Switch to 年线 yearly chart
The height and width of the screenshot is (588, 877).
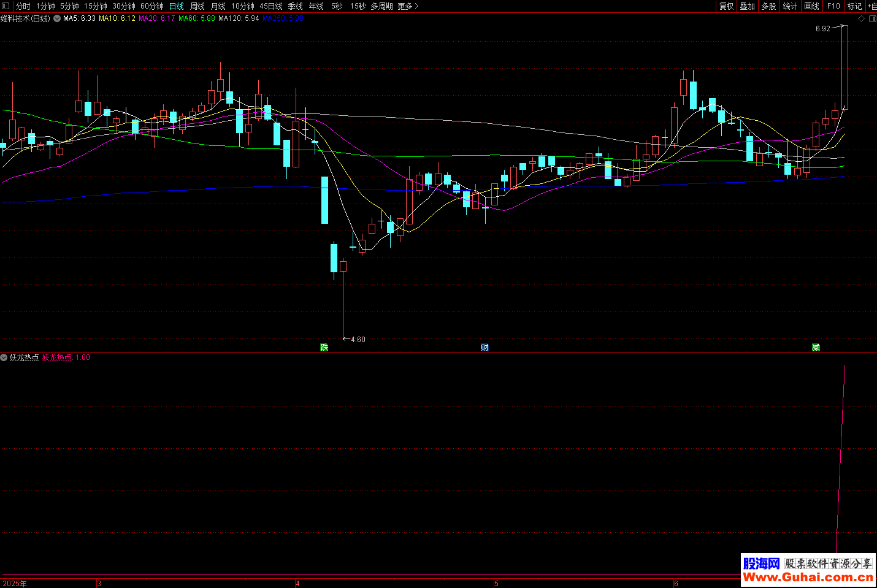click(316, 6)
